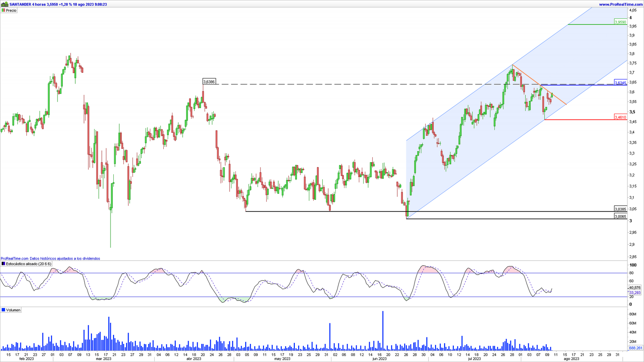Click the jul 2023 month label

coord(474,359)
